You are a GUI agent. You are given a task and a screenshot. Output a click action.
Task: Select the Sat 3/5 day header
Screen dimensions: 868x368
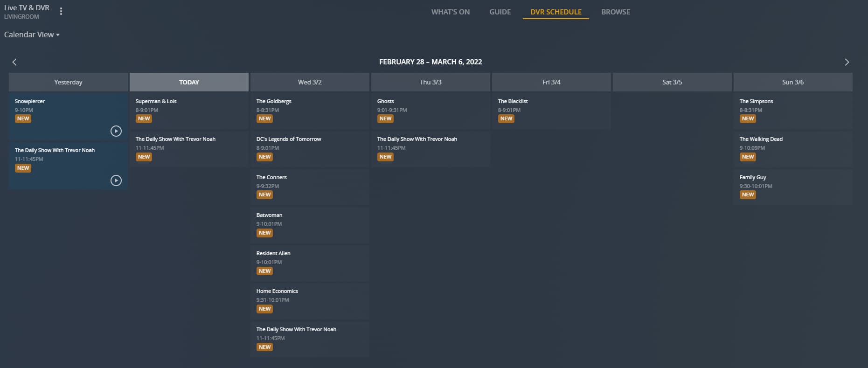(x=672, y=82)
